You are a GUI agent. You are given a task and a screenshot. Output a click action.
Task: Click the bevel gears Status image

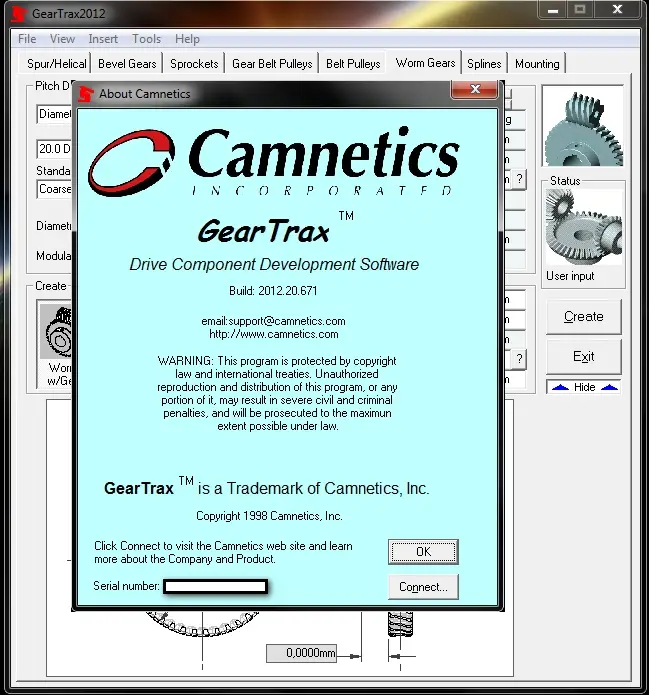583,226
